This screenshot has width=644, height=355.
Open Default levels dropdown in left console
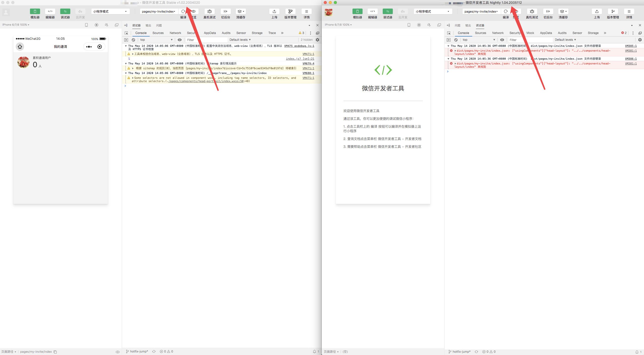(x=240, y=40)
